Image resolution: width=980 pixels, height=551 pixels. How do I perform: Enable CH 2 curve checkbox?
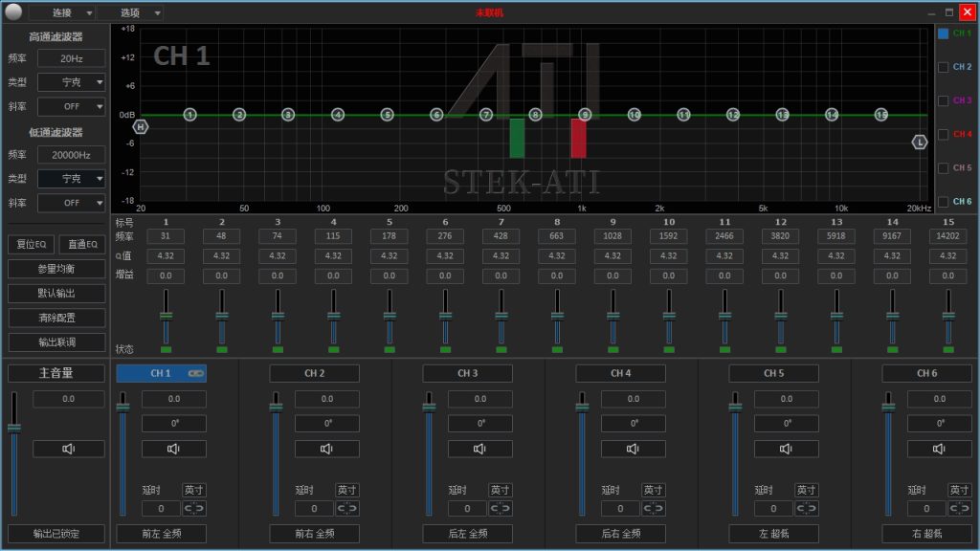tap(943, 67)
